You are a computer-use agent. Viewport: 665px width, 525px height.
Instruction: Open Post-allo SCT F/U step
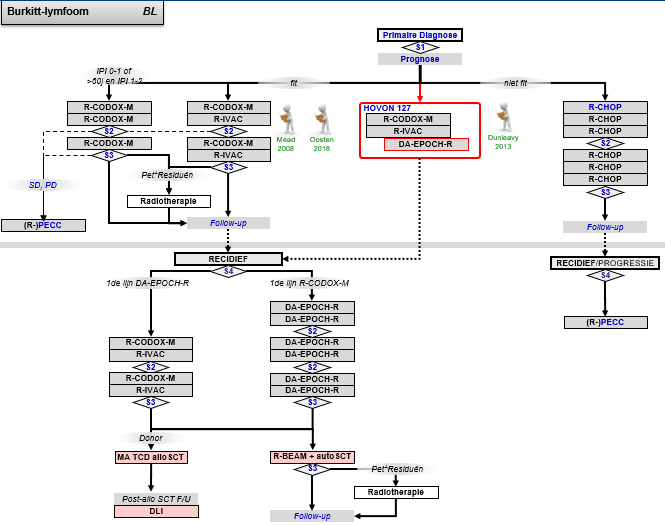tap(156, 499)
